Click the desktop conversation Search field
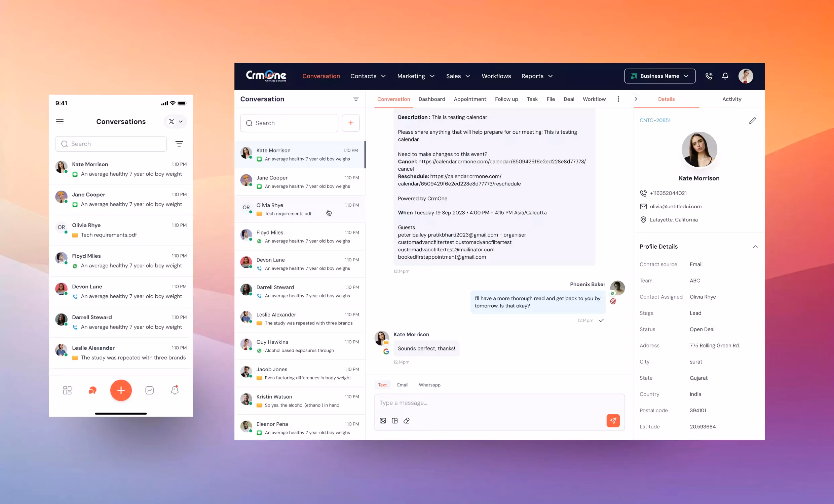 coord(289,123)
